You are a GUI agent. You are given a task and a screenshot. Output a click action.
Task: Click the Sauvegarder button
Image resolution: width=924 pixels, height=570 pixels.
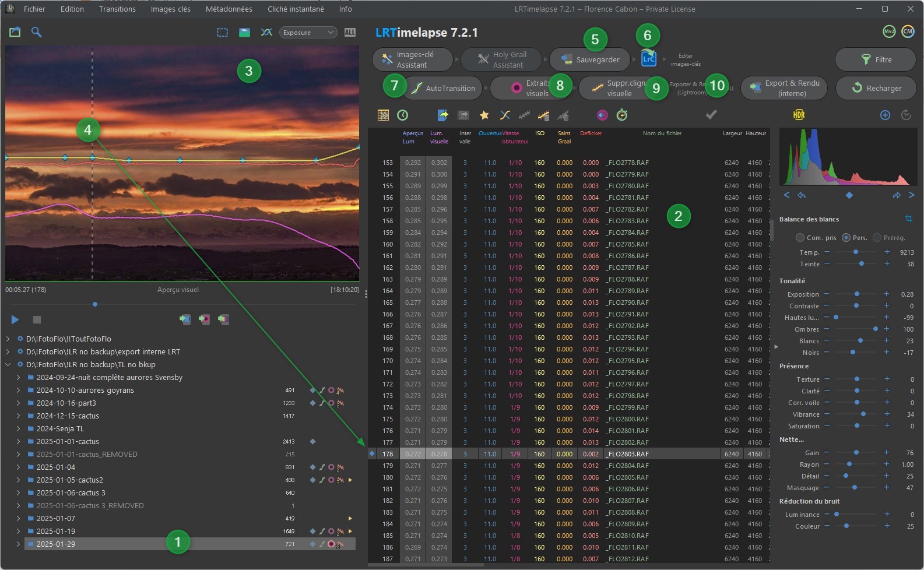pos(590,59)
